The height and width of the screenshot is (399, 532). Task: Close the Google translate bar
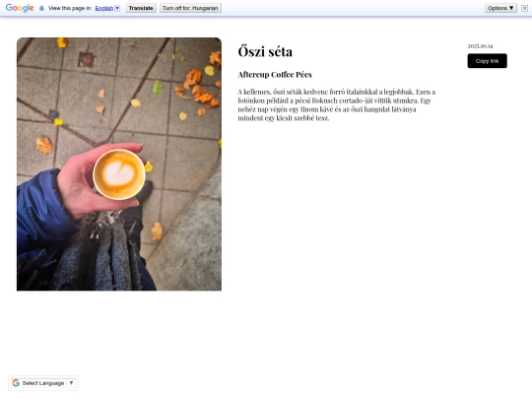[x=524, y=8]
